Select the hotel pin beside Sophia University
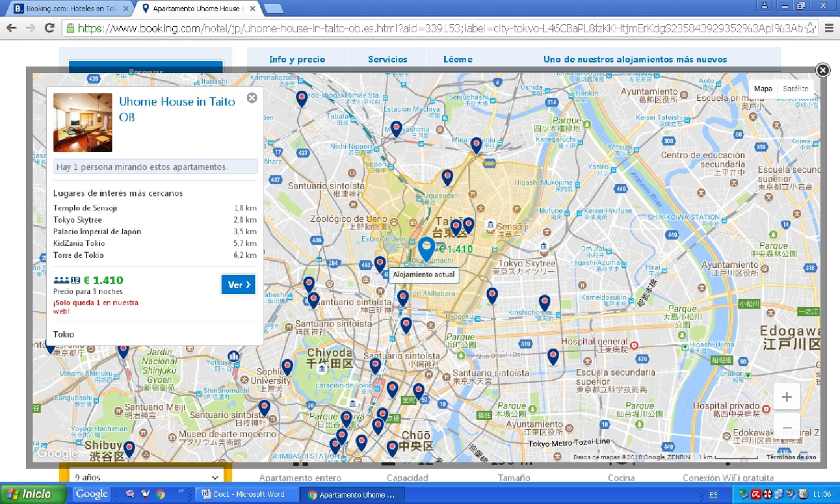 pyautogui.click(x=287, y=366)
